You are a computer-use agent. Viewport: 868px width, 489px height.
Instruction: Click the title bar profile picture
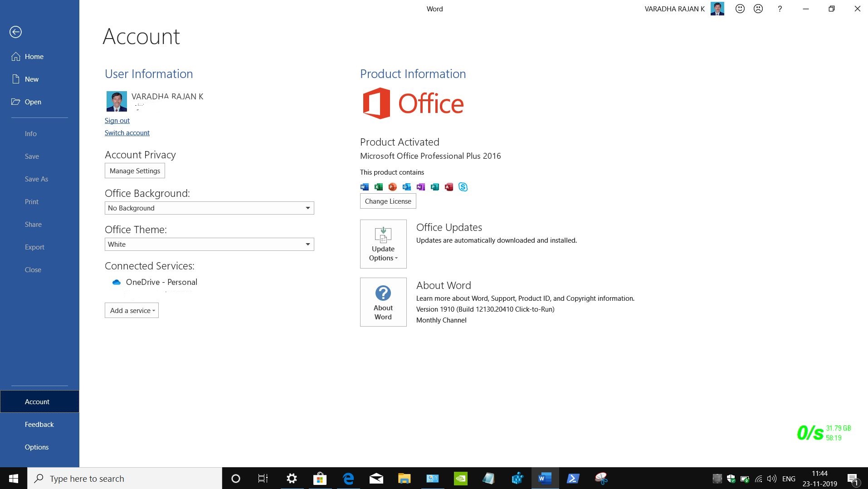point(717,9)
